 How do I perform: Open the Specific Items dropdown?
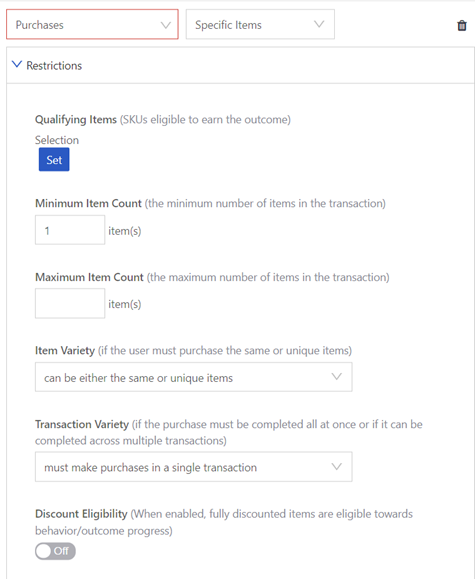[x=260, y=24]
